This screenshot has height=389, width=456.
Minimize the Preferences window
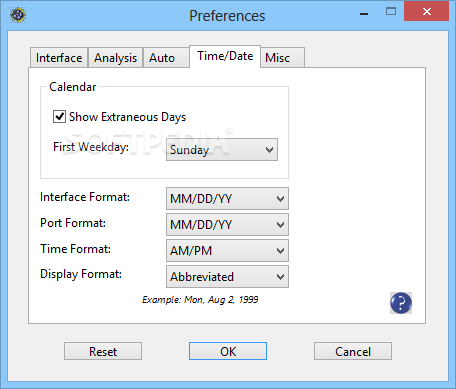click(x=364, y=13)
